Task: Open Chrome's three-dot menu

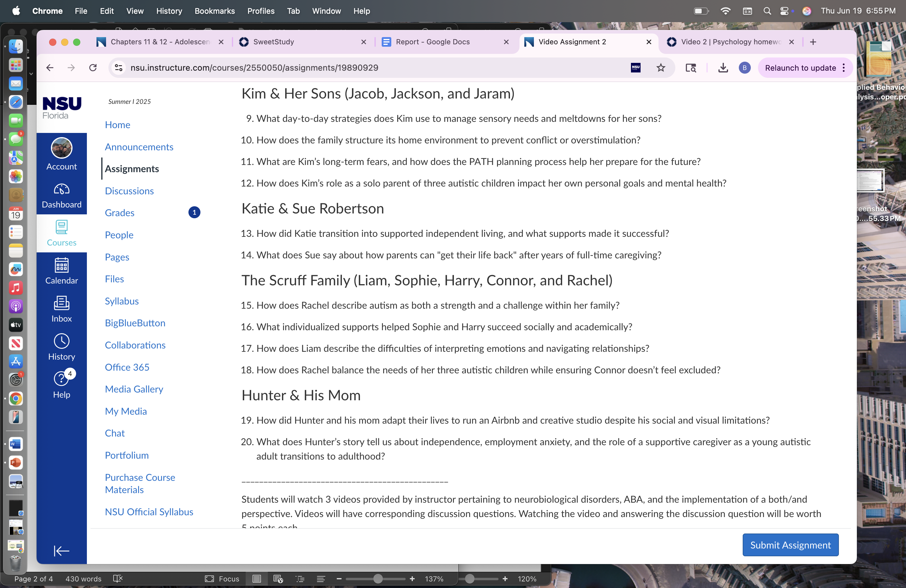Action: 844,68
